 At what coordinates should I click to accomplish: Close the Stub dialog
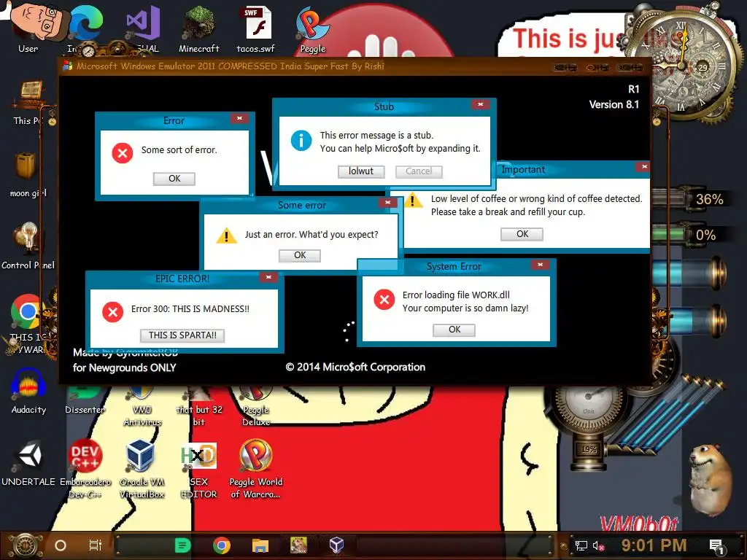481,104
